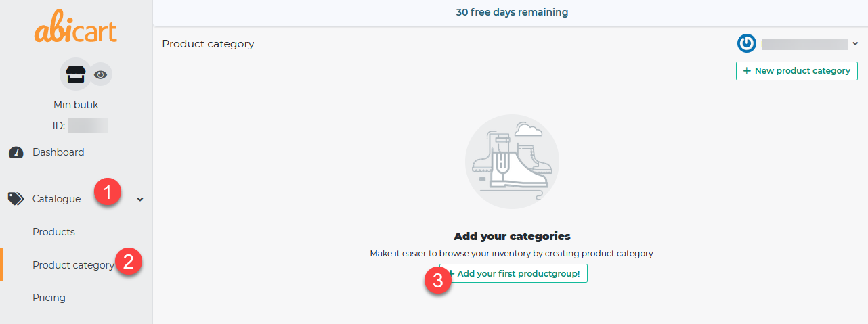Click red badge number 2
The height and width of the screenshot is (324, 868).
point(129,260)
